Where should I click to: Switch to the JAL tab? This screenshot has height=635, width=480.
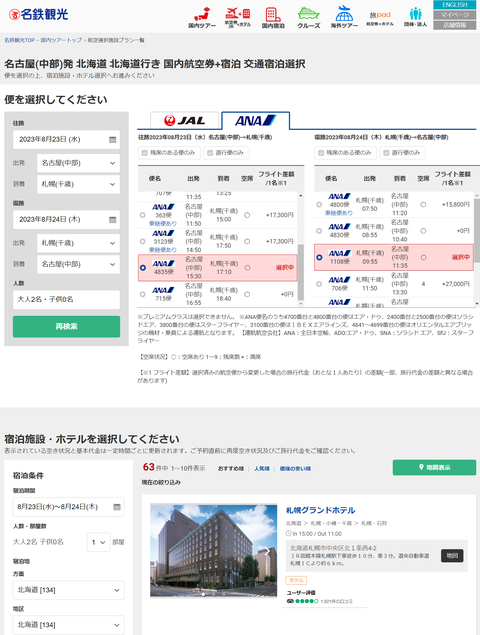[184, 120]
